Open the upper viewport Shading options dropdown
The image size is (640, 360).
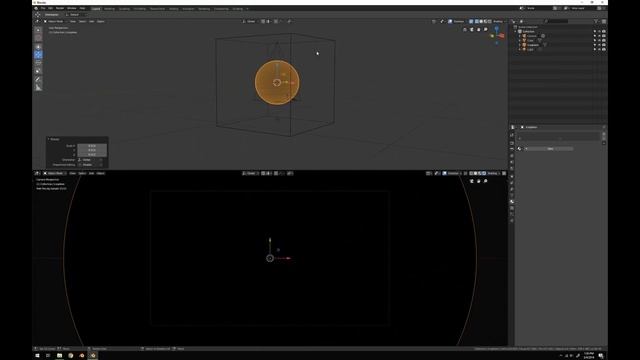499,21
